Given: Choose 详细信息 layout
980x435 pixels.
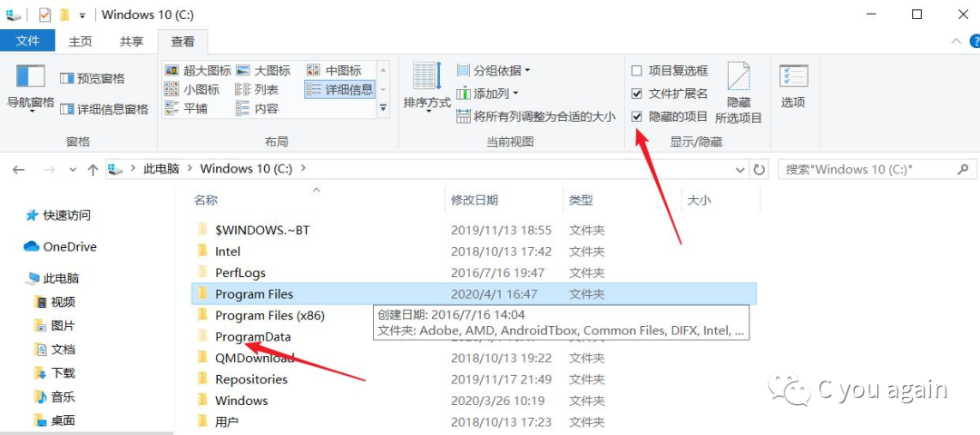Looking at the screenshot, I should 340,90.
